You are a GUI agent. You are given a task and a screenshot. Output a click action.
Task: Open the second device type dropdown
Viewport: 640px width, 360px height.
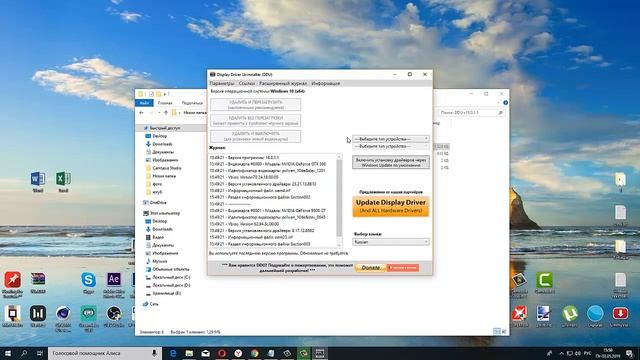[391, 146]
